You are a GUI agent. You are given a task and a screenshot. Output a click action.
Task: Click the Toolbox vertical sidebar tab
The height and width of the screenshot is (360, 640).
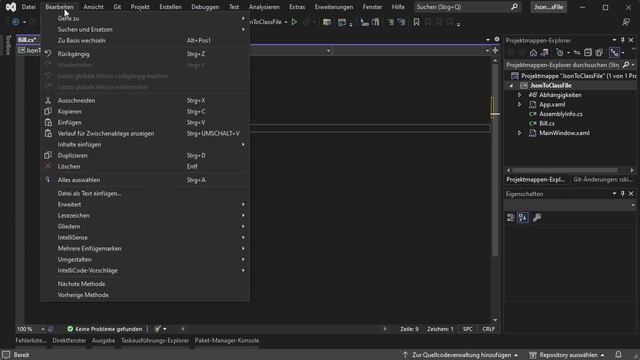point(8,45)
